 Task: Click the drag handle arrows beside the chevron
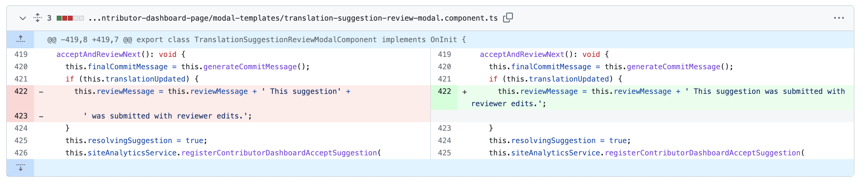[37, 18]
